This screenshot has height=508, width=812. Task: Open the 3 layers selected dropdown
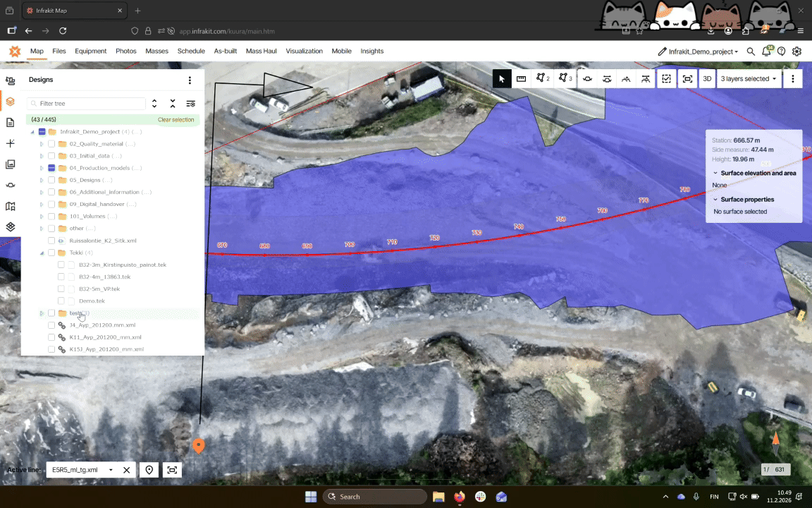point(749,79)
